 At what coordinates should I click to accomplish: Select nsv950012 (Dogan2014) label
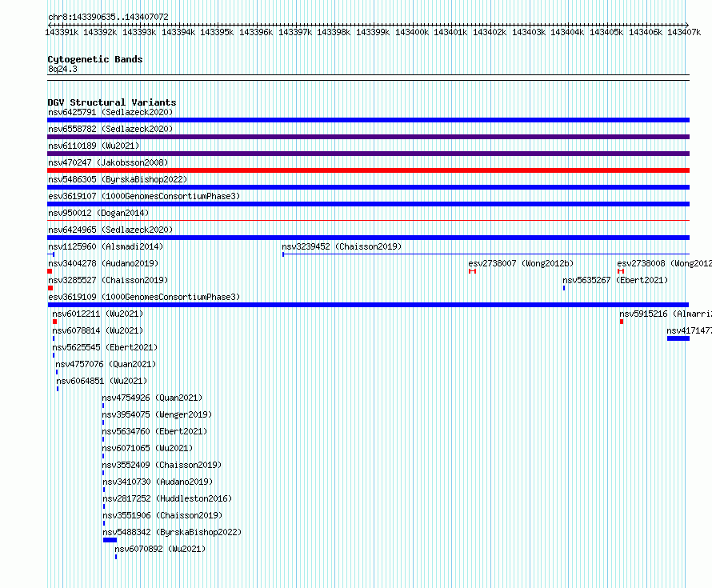[98, 213]
